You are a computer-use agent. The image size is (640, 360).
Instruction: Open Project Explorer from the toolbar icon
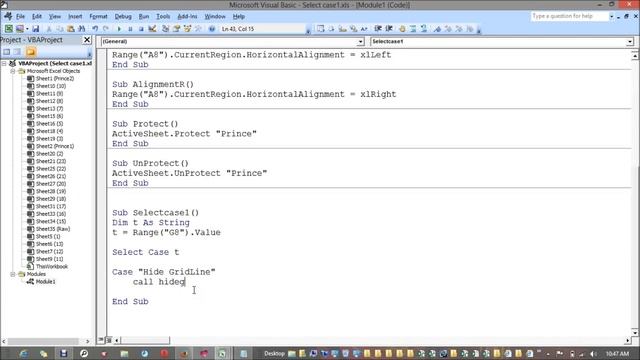pos(165,29)
